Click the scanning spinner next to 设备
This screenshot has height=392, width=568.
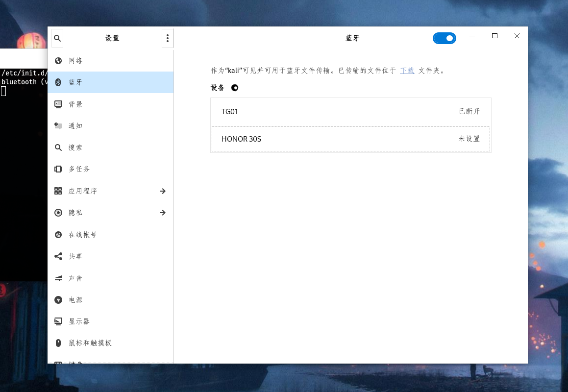click(x=235, y=88)
